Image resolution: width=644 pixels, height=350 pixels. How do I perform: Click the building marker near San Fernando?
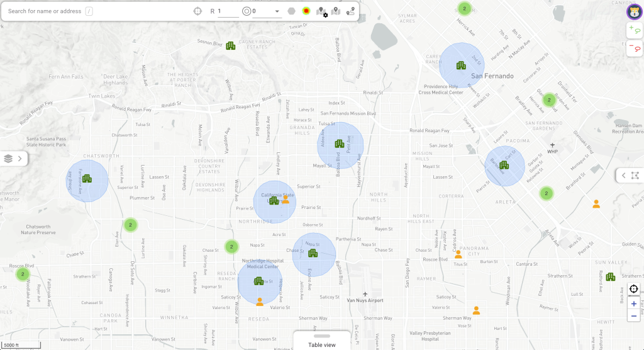[461, 65]
